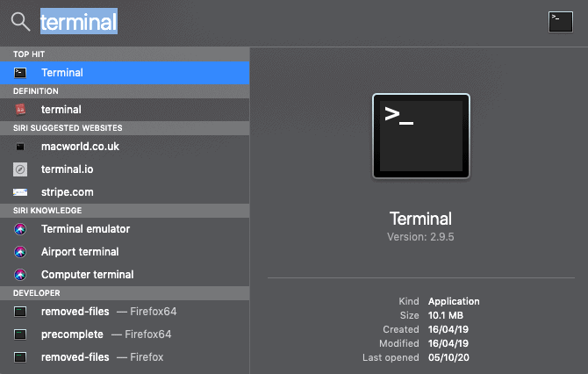Click the file icon beside precomplete

(x=20, y=334)
